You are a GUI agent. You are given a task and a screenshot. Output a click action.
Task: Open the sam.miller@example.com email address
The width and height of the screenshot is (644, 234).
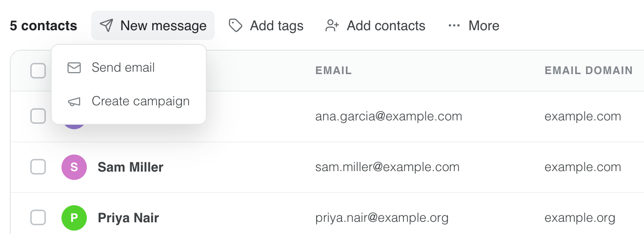coord(387,167)
